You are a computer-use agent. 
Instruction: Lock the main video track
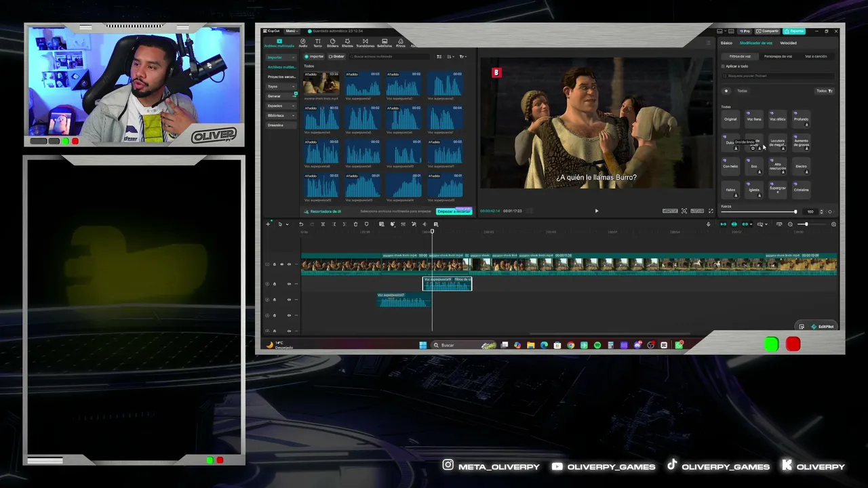click(x=274, y=264)
